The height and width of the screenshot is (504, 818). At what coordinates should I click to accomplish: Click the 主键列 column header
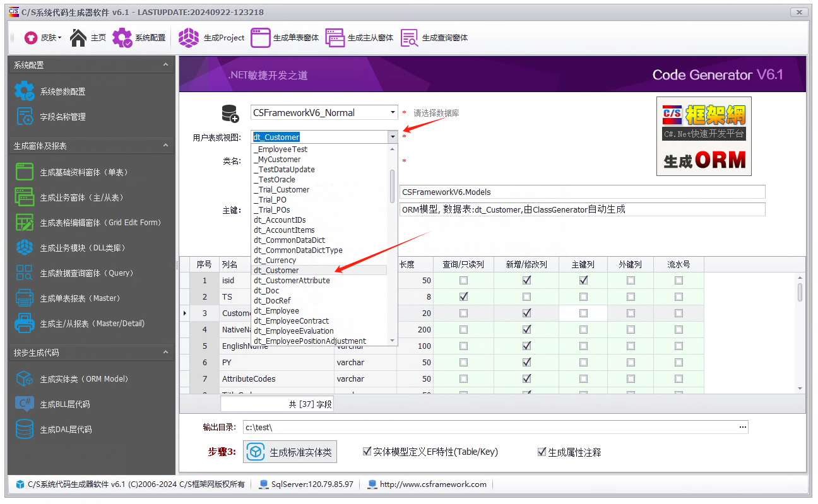[583, 264]
